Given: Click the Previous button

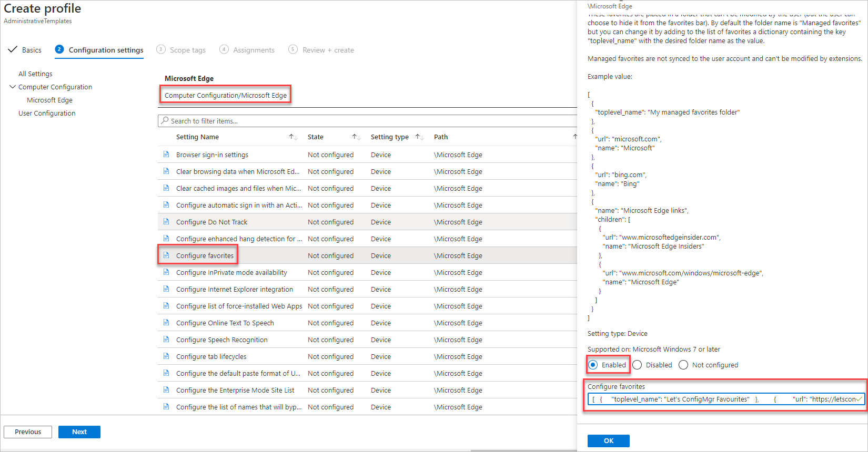Looking at the screenshot, I should pyautogui.click(x=28, y=432).
